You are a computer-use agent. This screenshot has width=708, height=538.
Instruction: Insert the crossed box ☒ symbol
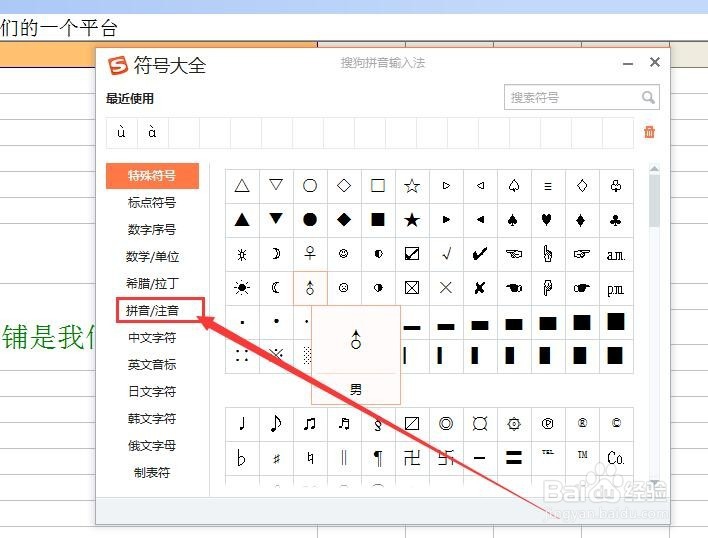point(412,288)
